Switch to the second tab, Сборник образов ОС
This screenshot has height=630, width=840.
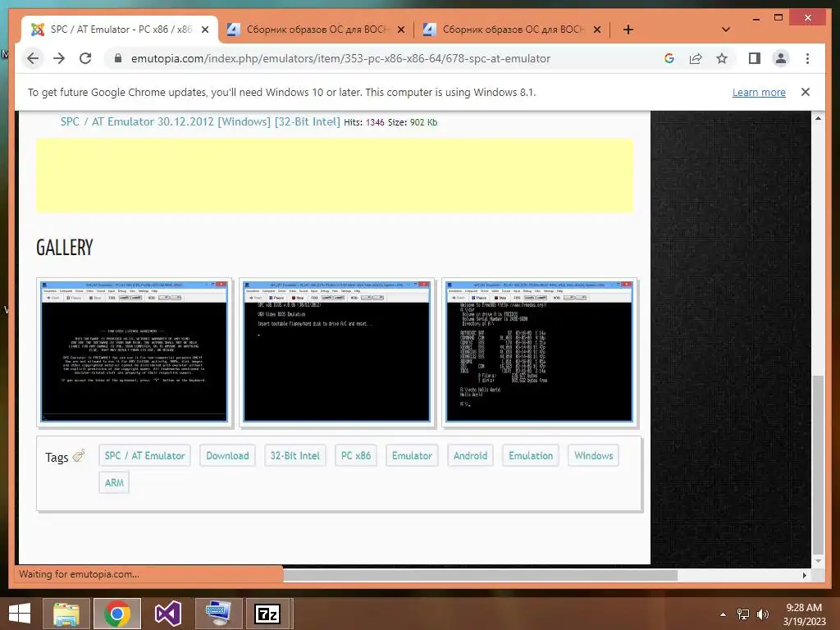click(x=316, y=30)
